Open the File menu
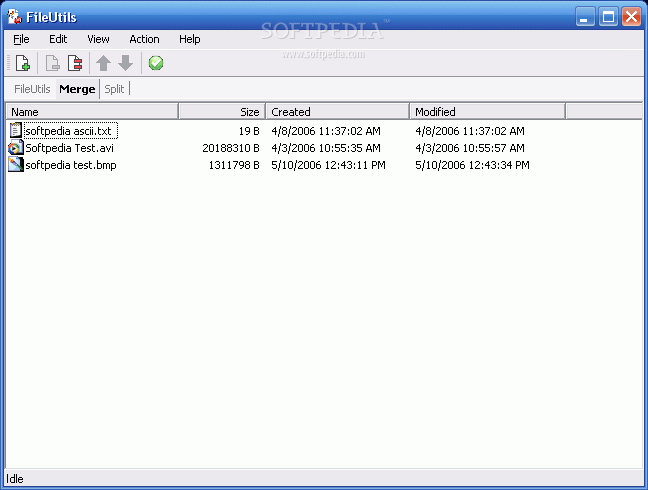The image size is (648, 490). coord(21,39)
